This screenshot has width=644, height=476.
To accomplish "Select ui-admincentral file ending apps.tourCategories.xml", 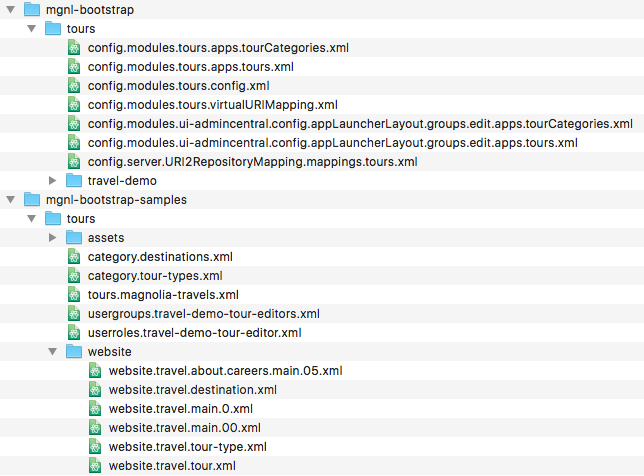I will click(360, 124).
